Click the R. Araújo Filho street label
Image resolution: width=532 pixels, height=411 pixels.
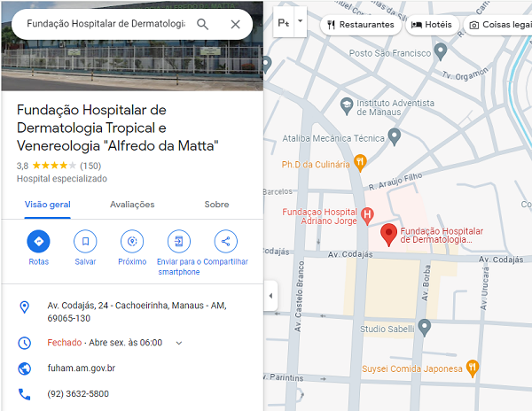click(395, 182)
